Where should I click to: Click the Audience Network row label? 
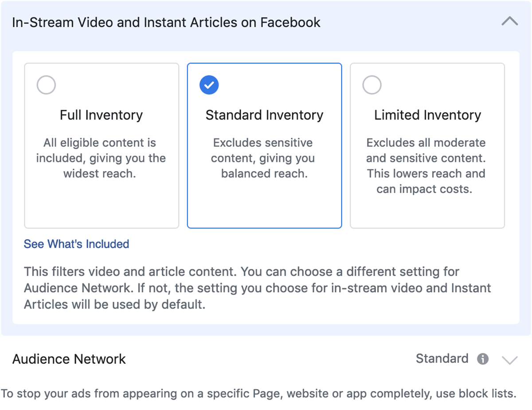[x=69, y=359]
